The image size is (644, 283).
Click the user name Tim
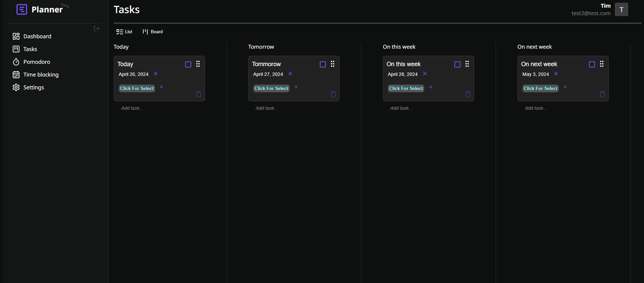[605, 6]
